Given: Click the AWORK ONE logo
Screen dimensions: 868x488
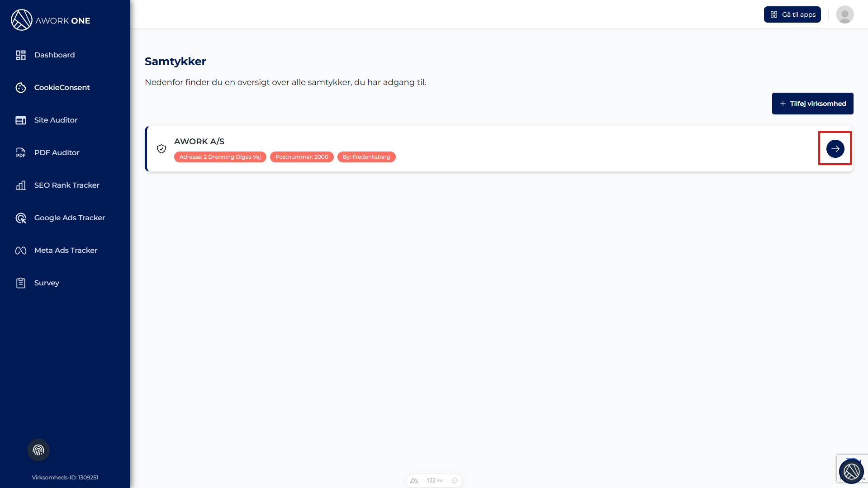Looking at the screenshot, I should (51, 20).
